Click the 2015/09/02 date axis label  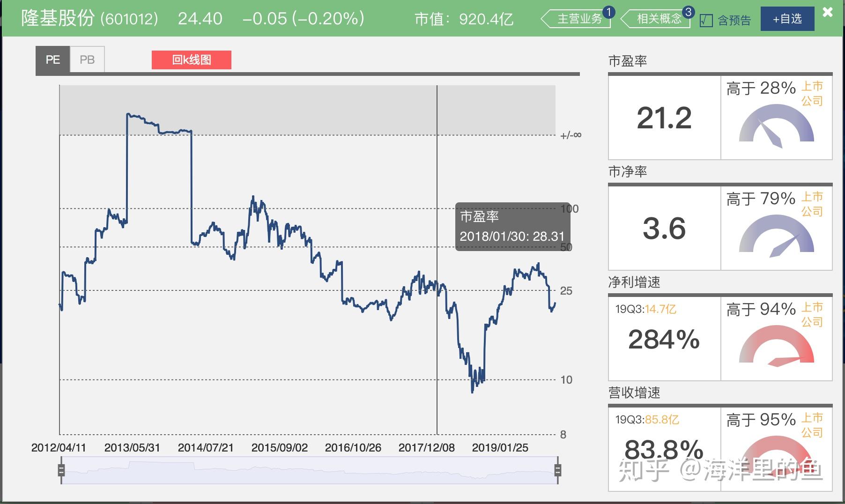pos(280,448)
